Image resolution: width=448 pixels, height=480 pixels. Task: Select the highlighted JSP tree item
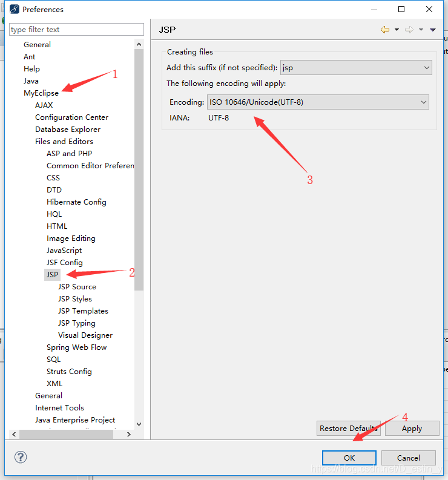click(x=52, y=275)
